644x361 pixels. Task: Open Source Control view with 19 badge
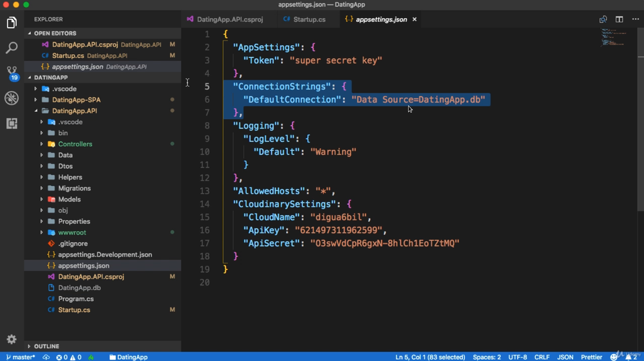coord(12,73)
